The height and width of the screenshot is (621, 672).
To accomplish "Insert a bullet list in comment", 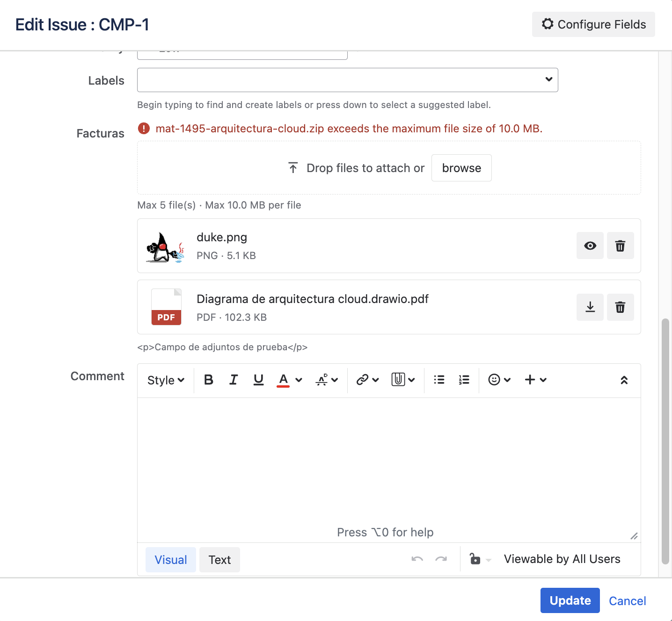I will click(x=439, y=380).
